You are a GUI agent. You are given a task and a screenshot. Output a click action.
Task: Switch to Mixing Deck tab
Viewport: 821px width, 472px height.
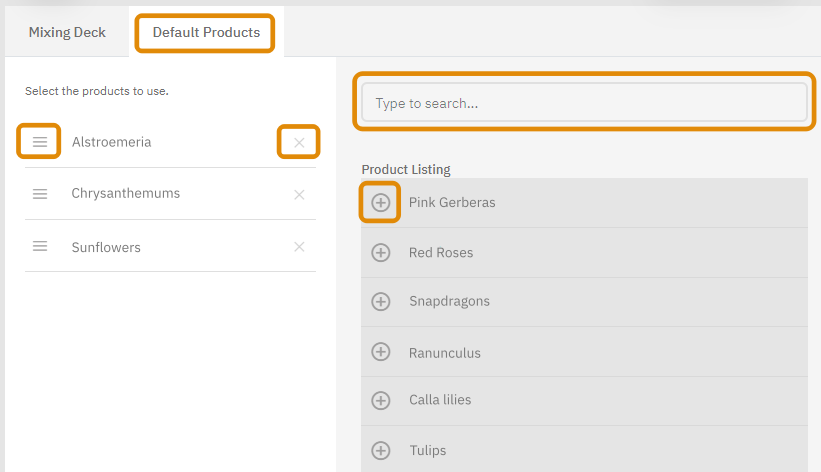click(x=67, y=32)
